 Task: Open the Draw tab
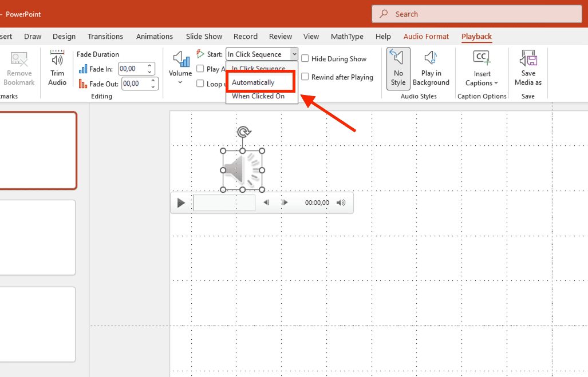click(x=33, y=37)
